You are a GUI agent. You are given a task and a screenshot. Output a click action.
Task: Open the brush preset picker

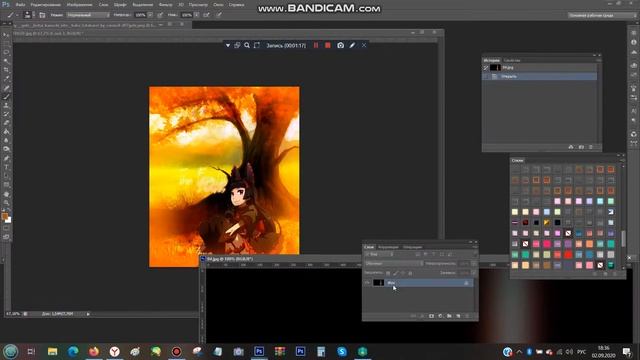tap(29, 15)
